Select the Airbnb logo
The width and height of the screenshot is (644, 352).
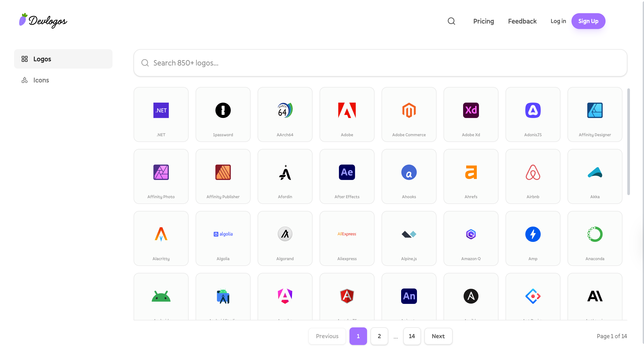[533, 176]
